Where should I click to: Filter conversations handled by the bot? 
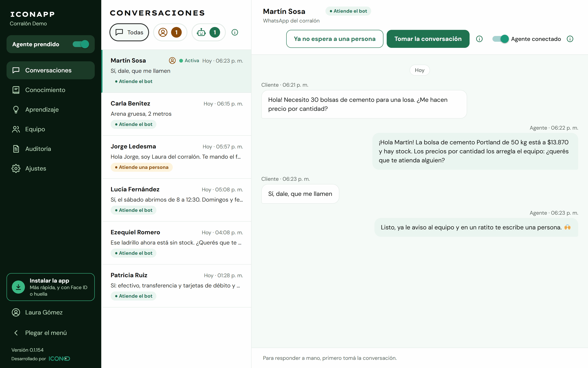pyautogui.click(x=208, y=32)
